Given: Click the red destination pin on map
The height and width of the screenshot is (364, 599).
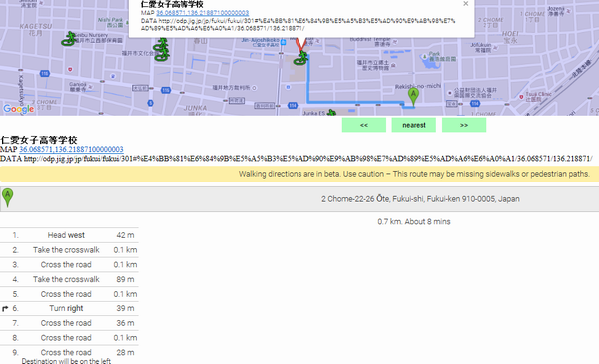Looking at the screenshot, I should point(301,44).
